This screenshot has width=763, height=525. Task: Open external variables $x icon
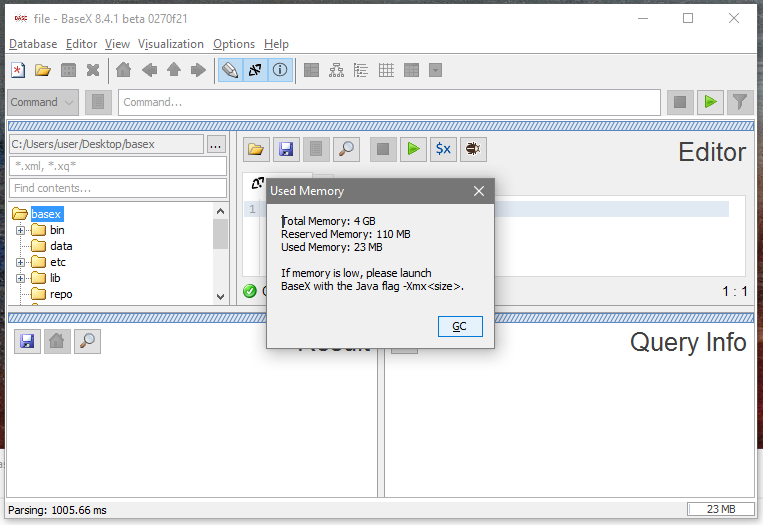click(443, 149)
